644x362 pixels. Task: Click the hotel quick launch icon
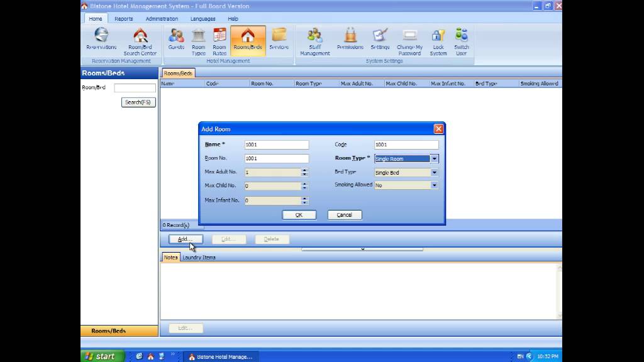(151, 356)
